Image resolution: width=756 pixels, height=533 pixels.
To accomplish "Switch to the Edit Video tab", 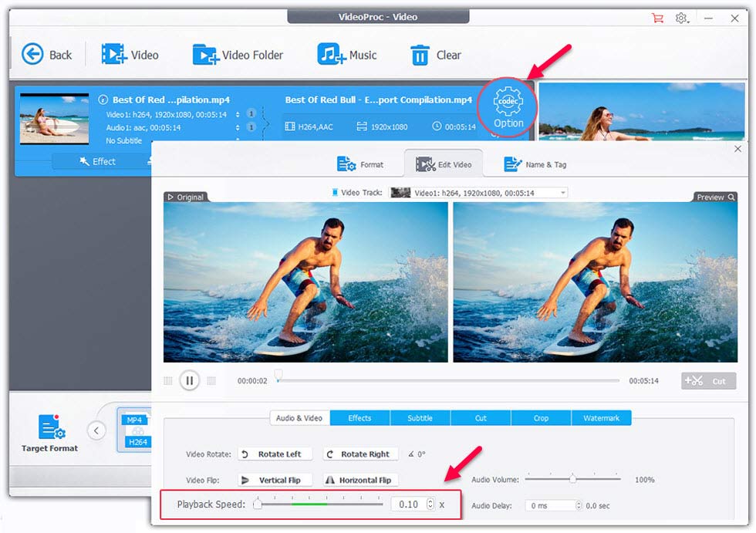I will (x=444, y=164).
